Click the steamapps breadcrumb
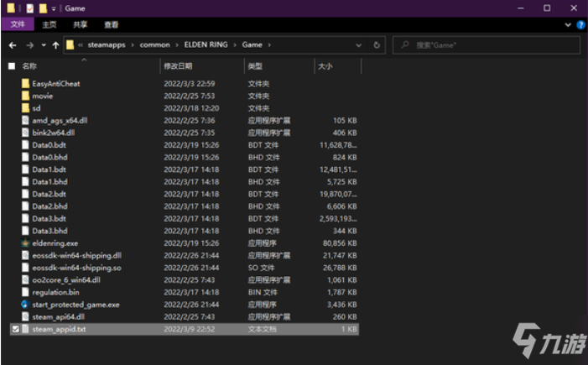 (x=107, y=45)
